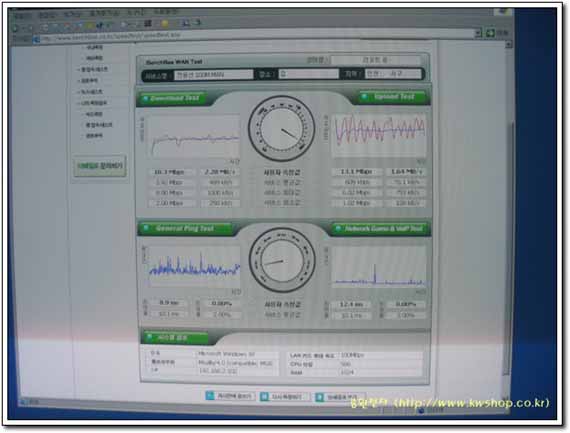Select the General Ping Test header
This screenshot has height=433, width=570.
point(186,228)
